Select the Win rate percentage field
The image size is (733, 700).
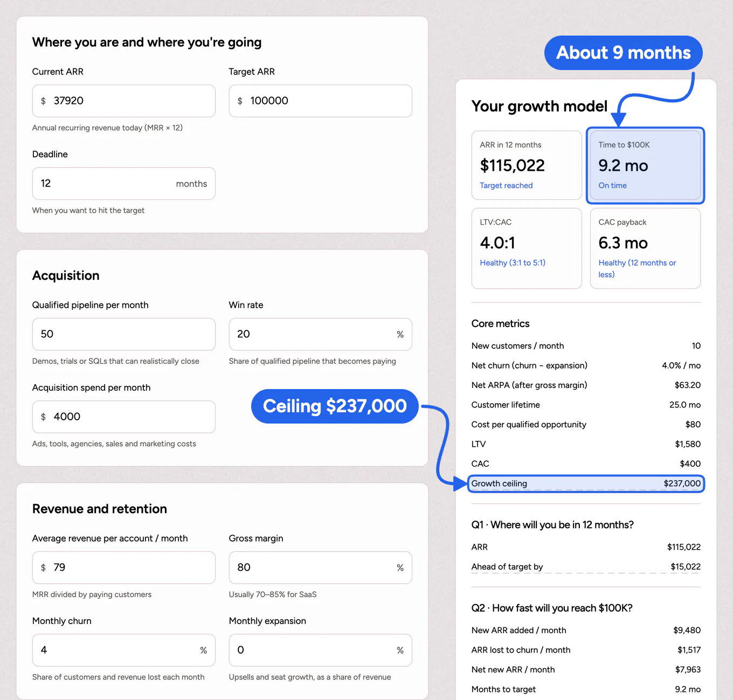pyautogui.click(x=320, y=334)
